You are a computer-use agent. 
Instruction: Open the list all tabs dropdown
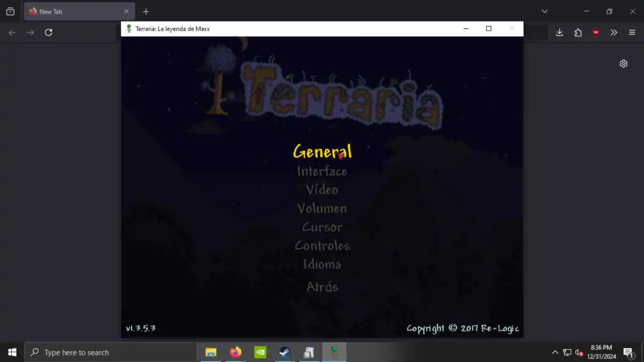tap(544, 12)
